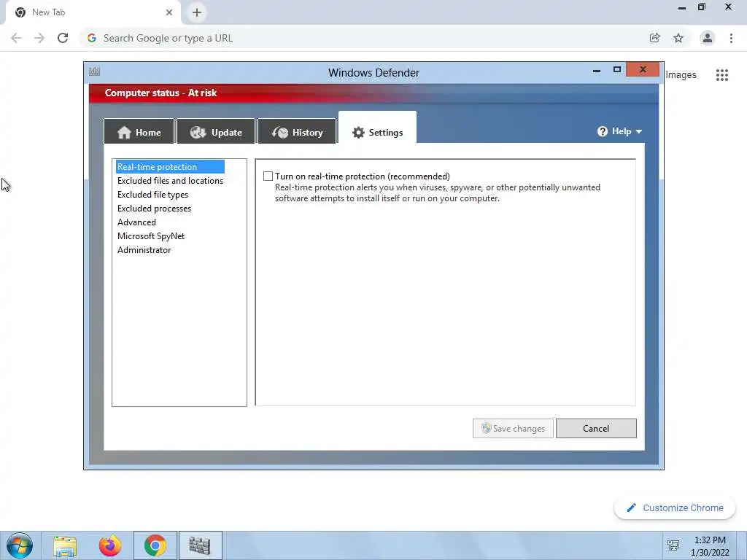The width and height of the screenshot is (747, 560).
Task: Close the New Tab tab
Action: 169,12
